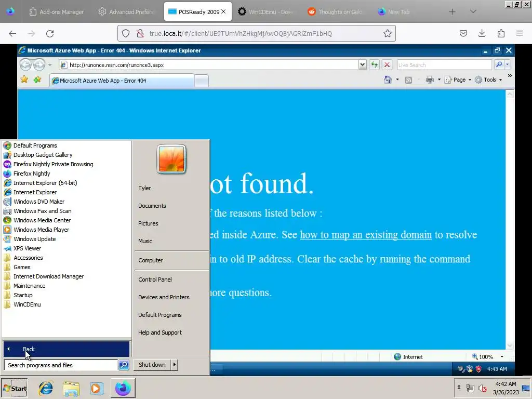Launch Windows Fax and Scan
The width and height of the screenshot is (532, 399).
(42, 211)
